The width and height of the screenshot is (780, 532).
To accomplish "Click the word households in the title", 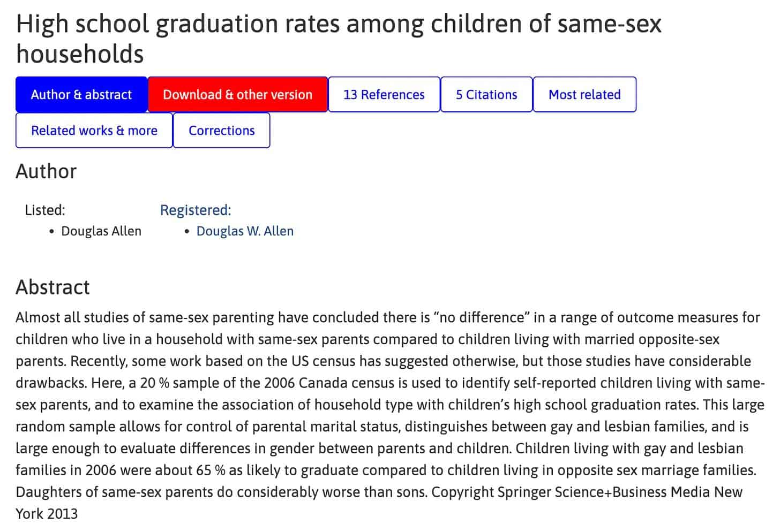I will pos(80,54).
